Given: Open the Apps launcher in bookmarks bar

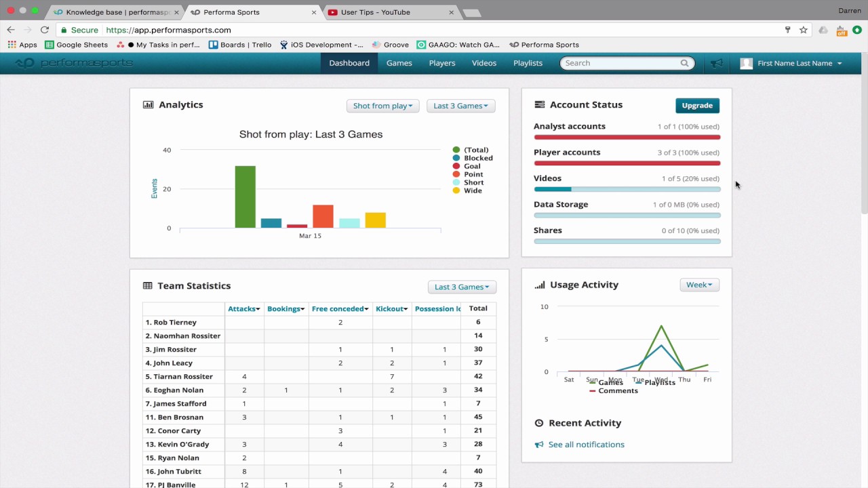Looking at the screenshot, I should pyautogui.click(x=22, y=45).
